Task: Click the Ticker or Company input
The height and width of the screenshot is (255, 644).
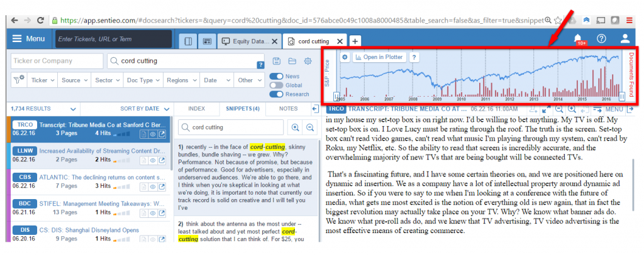Action: pyautogui.click(x=57, y=61)
